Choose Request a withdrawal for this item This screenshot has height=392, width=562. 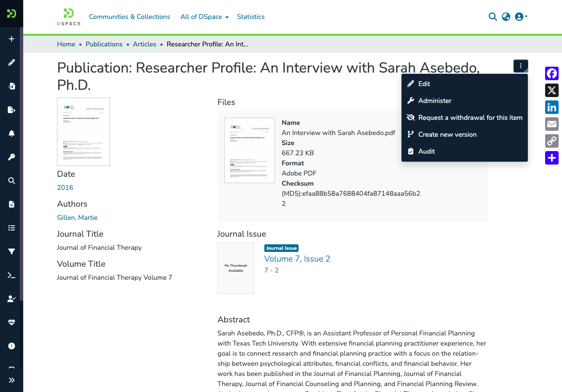coord(464,118)
